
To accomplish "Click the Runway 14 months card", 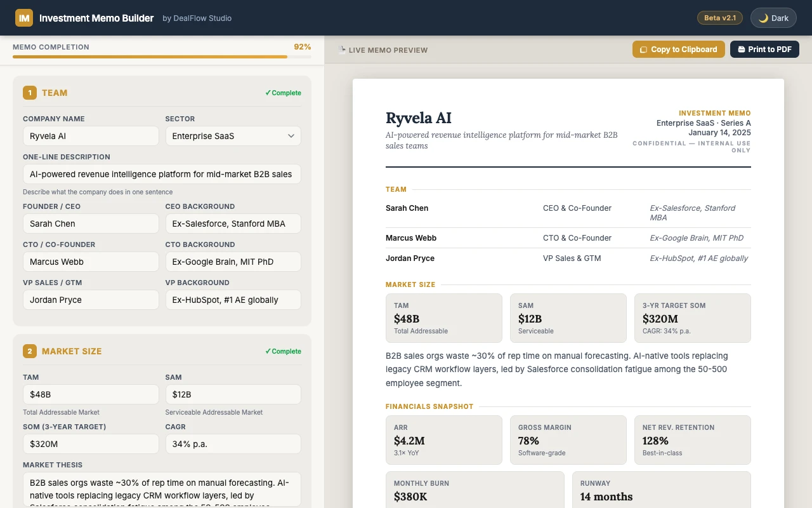I will click(x=662, y=490).
